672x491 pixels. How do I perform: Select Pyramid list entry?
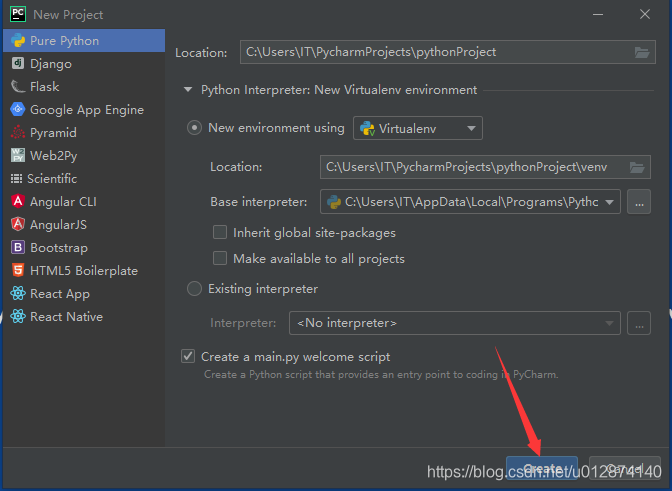[x=84, y=132]
